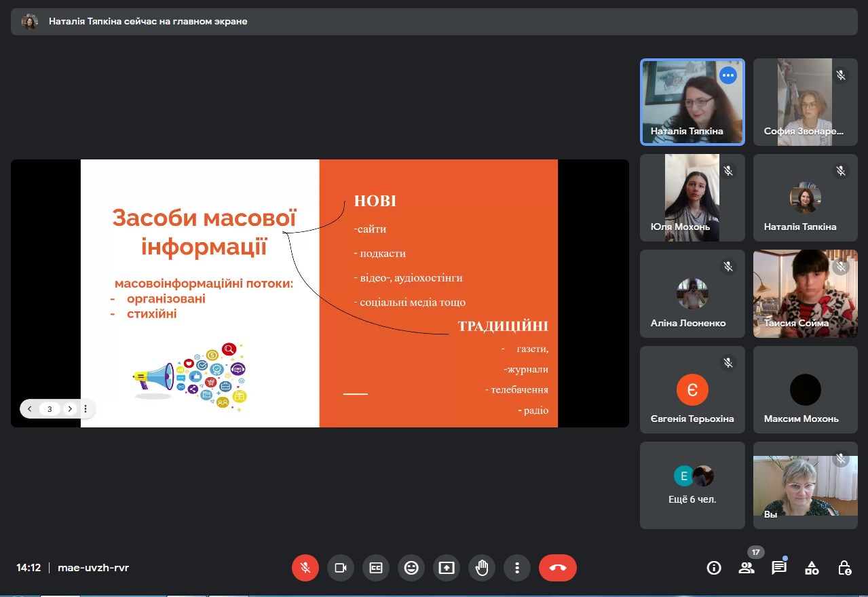Open the activities panel
Image resolution: width=868 pixels, height=597 pixels.
click(x=812, y=568)
